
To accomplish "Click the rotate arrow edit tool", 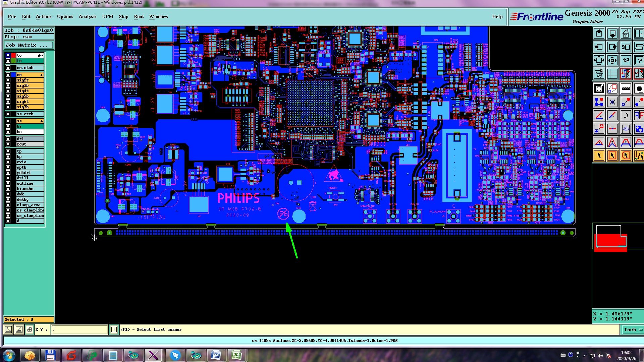I will [626, 116].
